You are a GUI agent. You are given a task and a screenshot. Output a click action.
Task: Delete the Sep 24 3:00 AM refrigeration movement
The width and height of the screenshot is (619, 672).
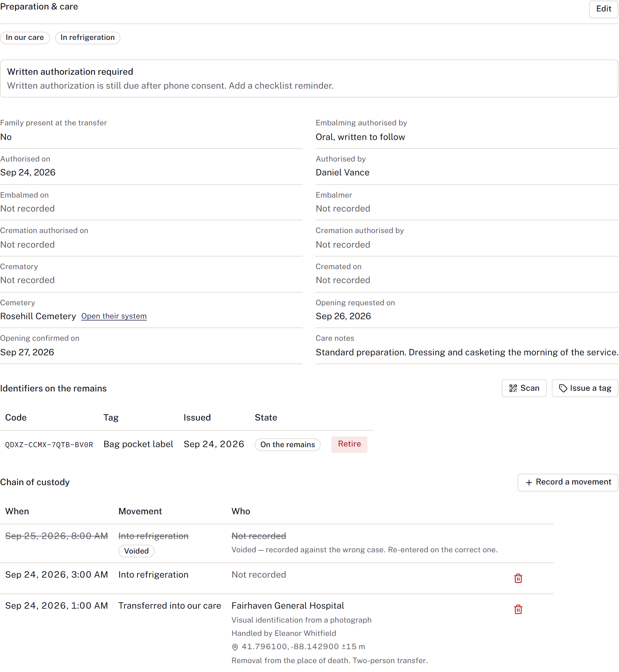tap(518, 578)
